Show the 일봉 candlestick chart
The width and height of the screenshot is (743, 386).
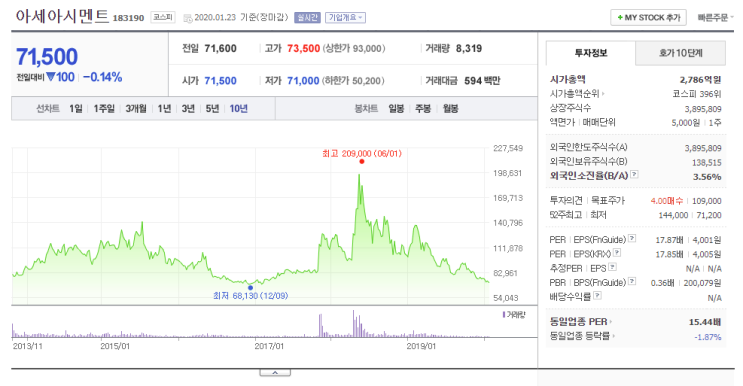click(x=396, y=108)
